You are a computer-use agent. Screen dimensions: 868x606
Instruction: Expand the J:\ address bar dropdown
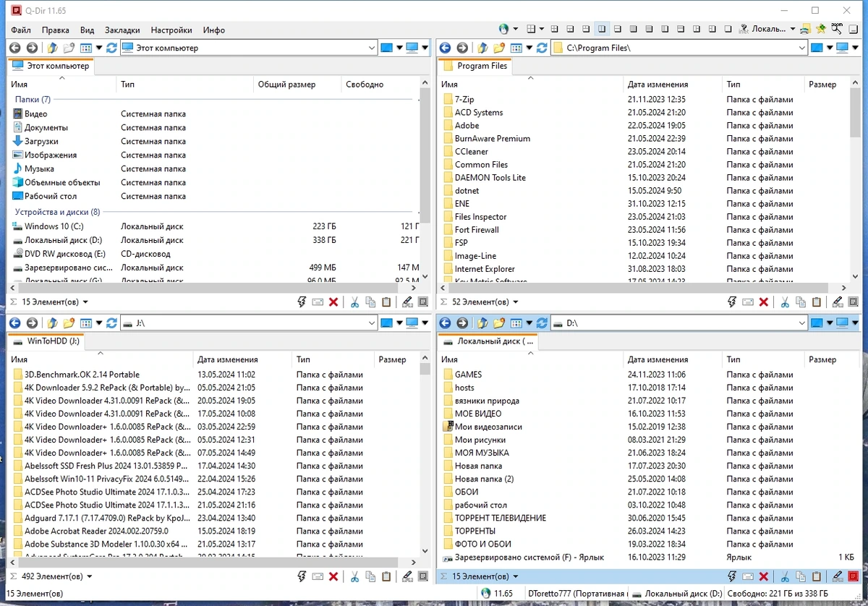point(372,323)
